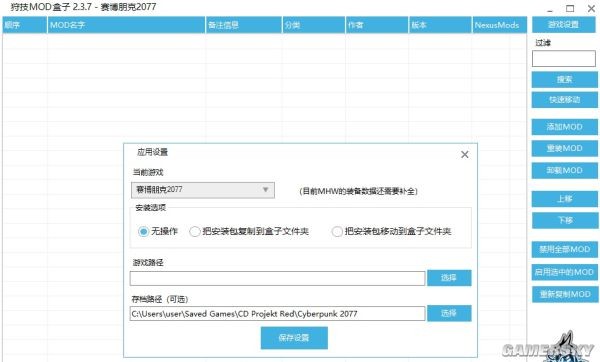Viewport: 600px width, 362px height.
Task: Sort by the 分类 column header
Action: (314, 25)
